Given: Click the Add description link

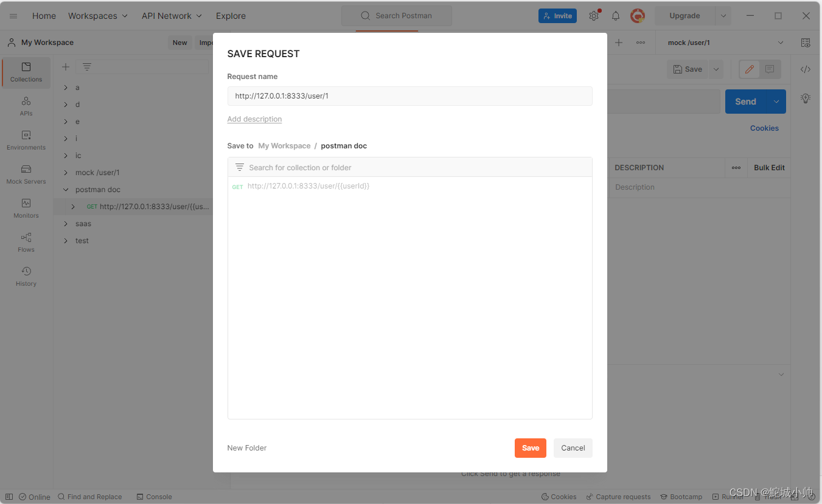Looking at the screenshot, I should (254, 119).
